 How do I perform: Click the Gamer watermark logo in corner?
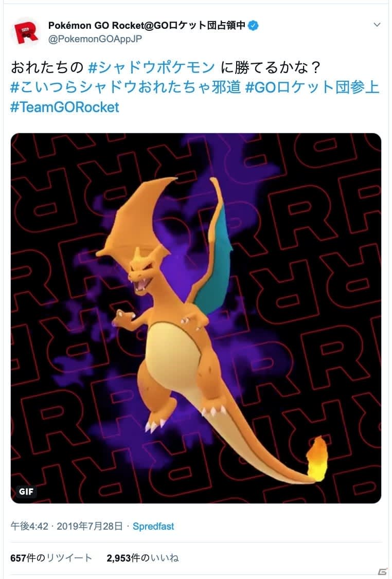click(x=383, y=572)
